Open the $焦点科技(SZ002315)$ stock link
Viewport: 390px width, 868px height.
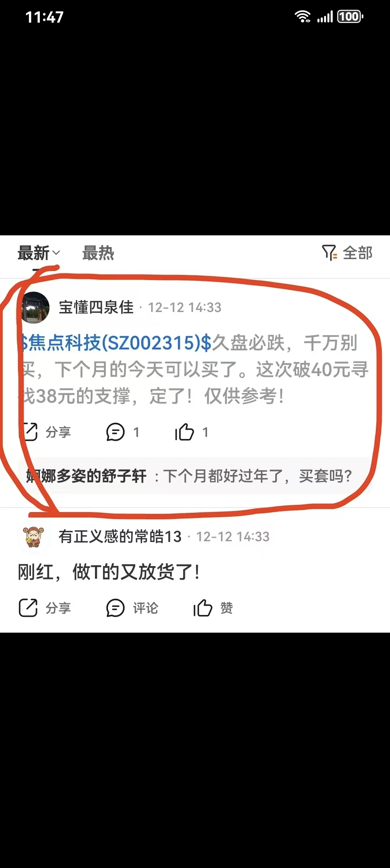(115, 343)
